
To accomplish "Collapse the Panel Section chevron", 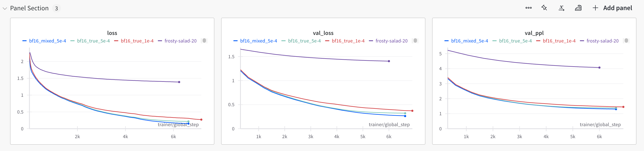I will pyautogui.click(x=5, y=8).
